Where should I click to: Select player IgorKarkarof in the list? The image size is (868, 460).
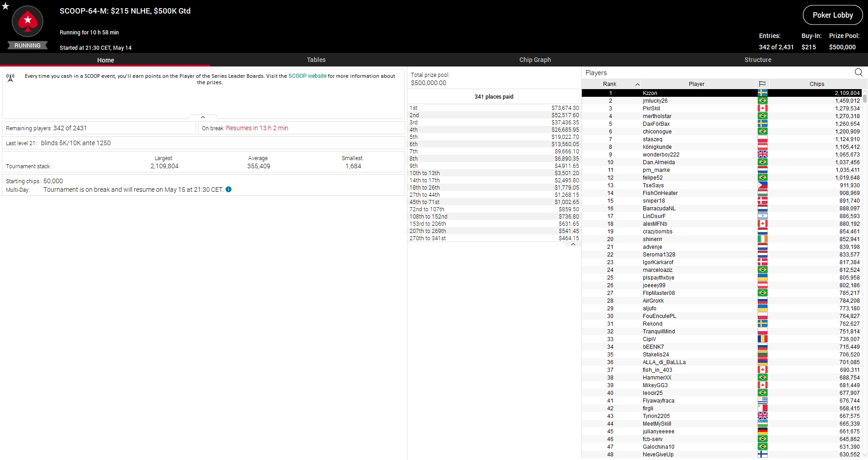(x=722, y=262)
